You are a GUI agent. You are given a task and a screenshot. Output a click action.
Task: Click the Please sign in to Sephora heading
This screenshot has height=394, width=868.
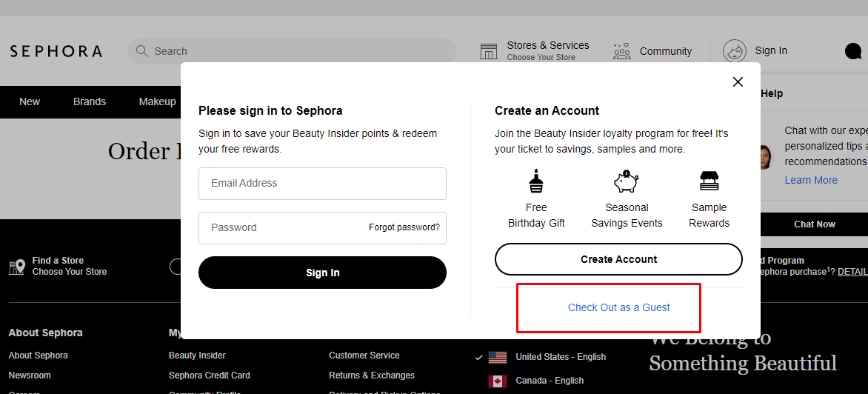click(x=270, y=110)
